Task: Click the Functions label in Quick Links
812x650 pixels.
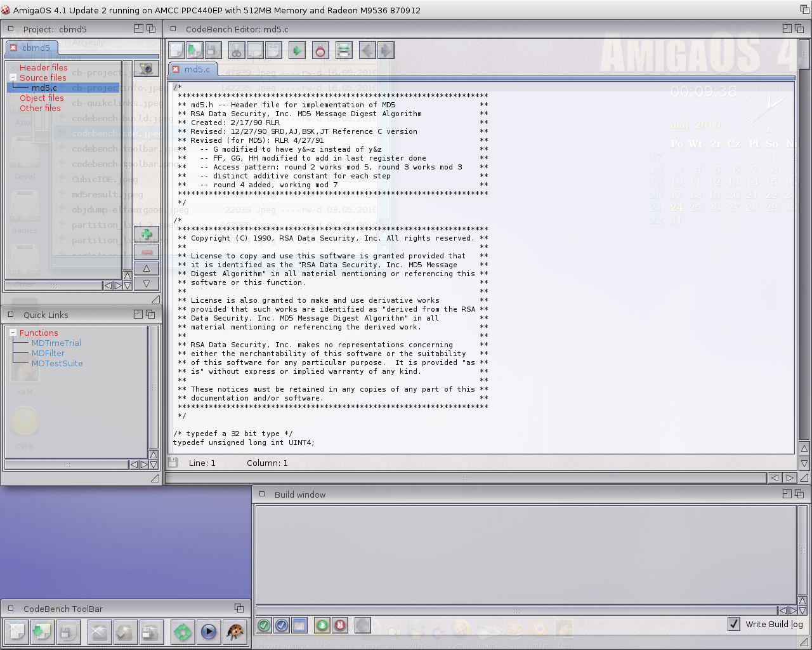Action: [x=39, y=333]
